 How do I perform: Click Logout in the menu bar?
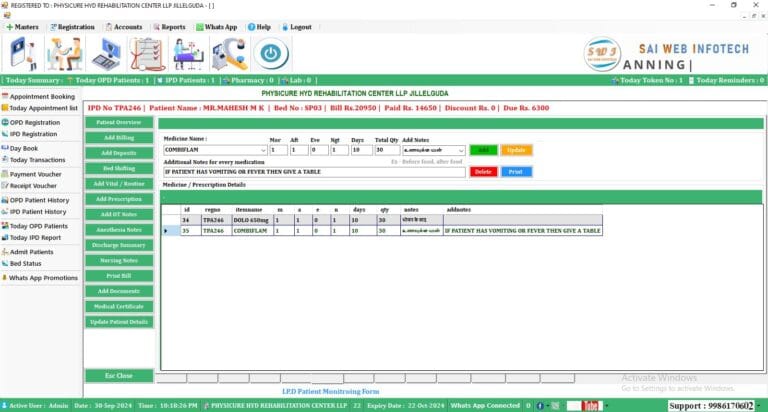click(297, 27)
